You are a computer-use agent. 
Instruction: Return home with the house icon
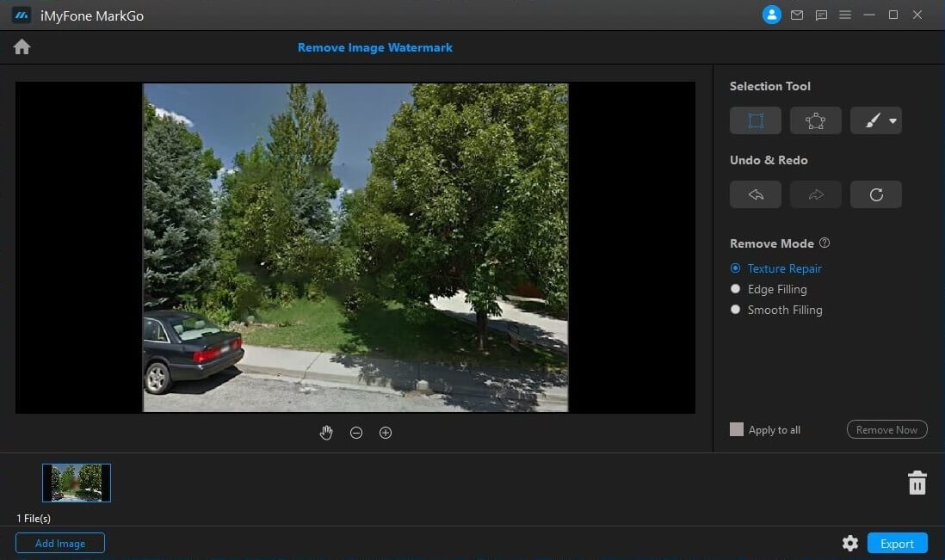tap(21, 46)
